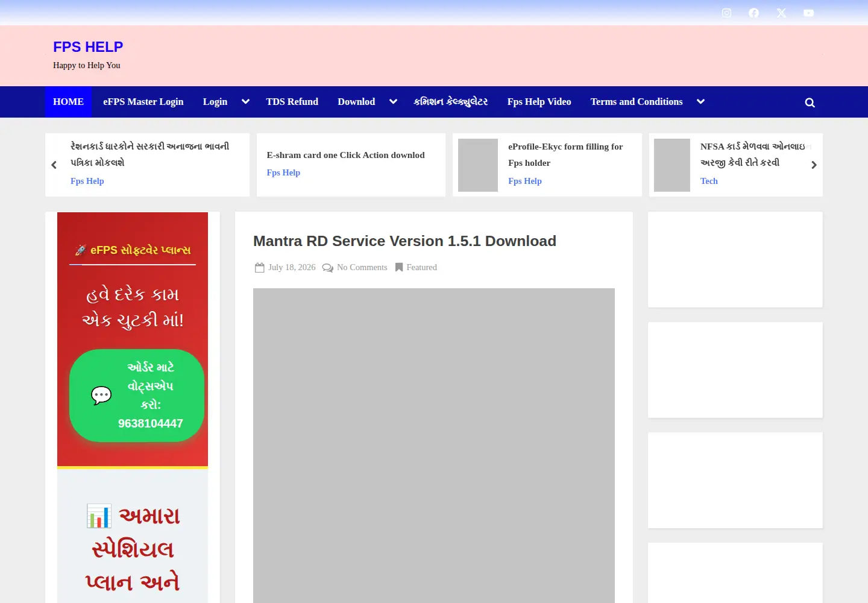The height and width of the screenshot is (603, 868).
Task: Open the Facebook social icon
Action: tap(753, 13)
